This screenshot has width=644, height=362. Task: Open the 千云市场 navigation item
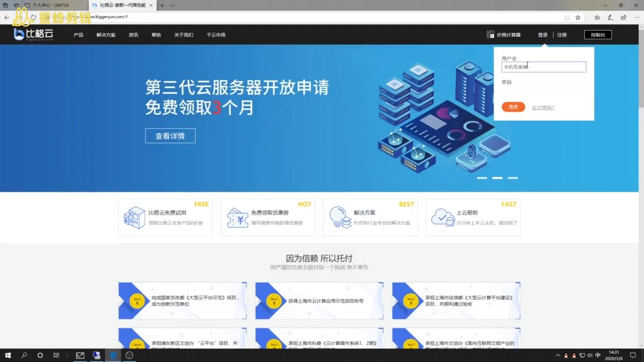pyautogui.click(x=216, y=35)
